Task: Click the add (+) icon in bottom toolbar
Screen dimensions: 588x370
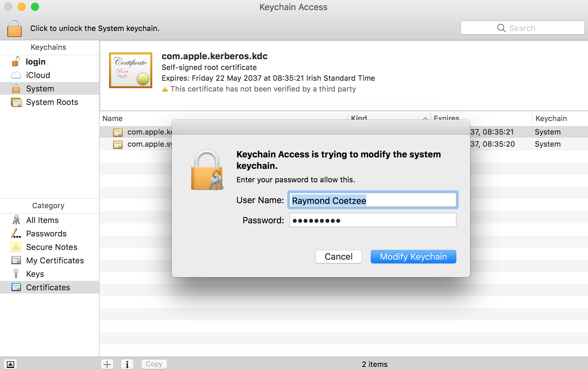Action: tap(107, 364)
